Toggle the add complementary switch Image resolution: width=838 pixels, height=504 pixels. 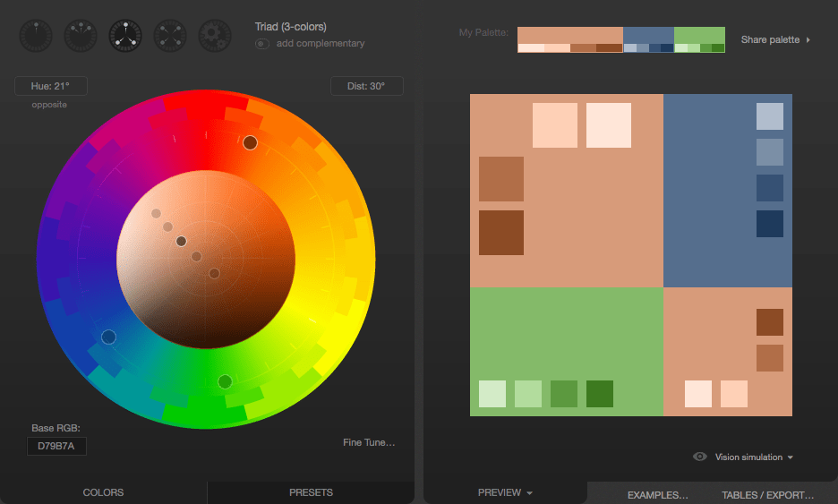point(262,43)
